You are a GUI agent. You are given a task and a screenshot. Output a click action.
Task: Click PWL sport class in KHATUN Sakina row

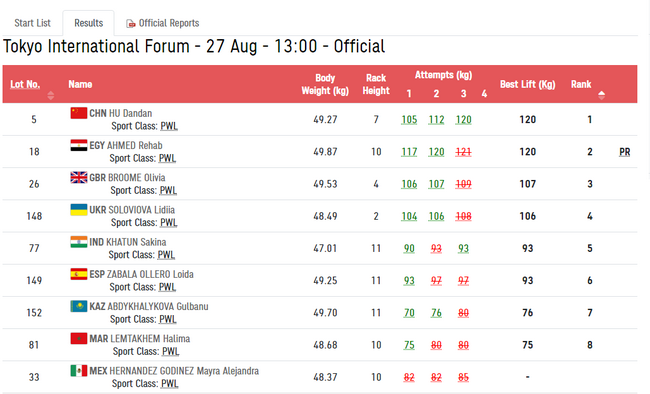coord(166,255)
